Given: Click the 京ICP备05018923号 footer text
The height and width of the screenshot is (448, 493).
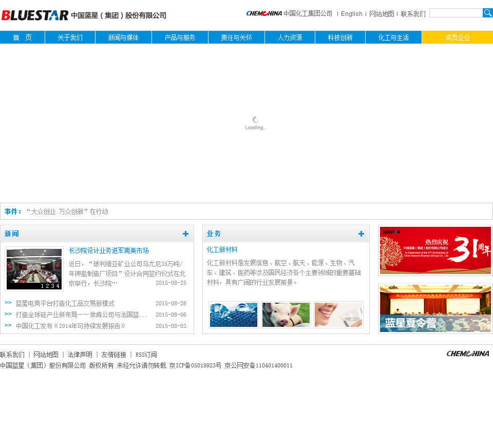Looking at the screenshot, I should (x=195, y=365).
